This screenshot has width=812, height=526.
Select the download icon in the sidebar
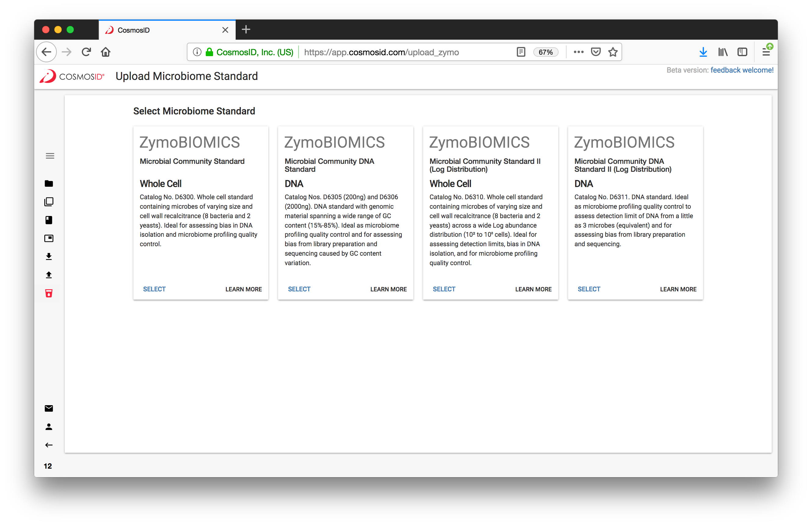point(49,256)
